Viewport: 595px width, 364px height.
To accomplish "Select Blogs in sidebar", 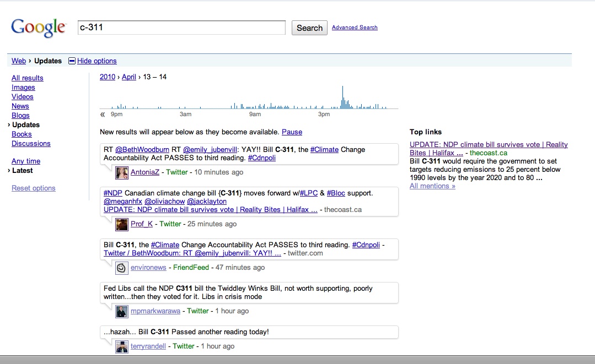I will tap(20, 116).
